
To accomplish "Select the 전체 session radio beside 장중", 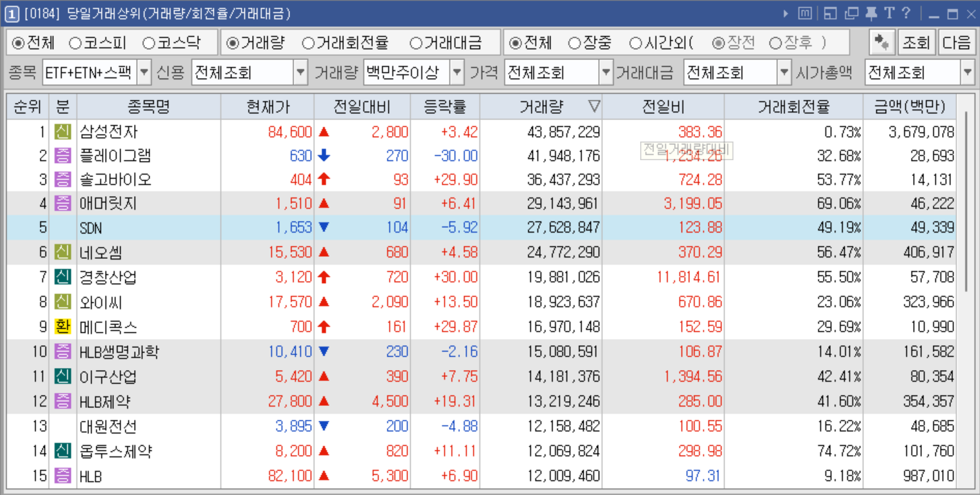I will (515, 43).
